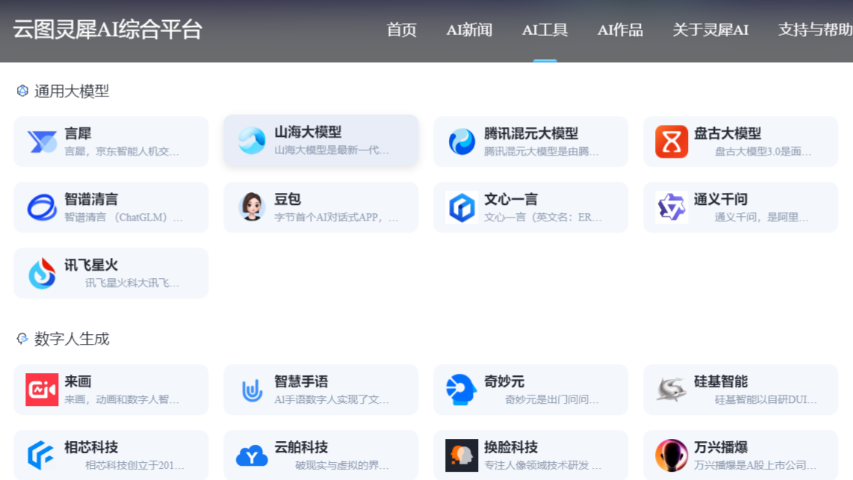The height and width of the screenshot is (480, 853).
Task: Click description '言犀，京东智能人机交…'
Action: [121, 151]
